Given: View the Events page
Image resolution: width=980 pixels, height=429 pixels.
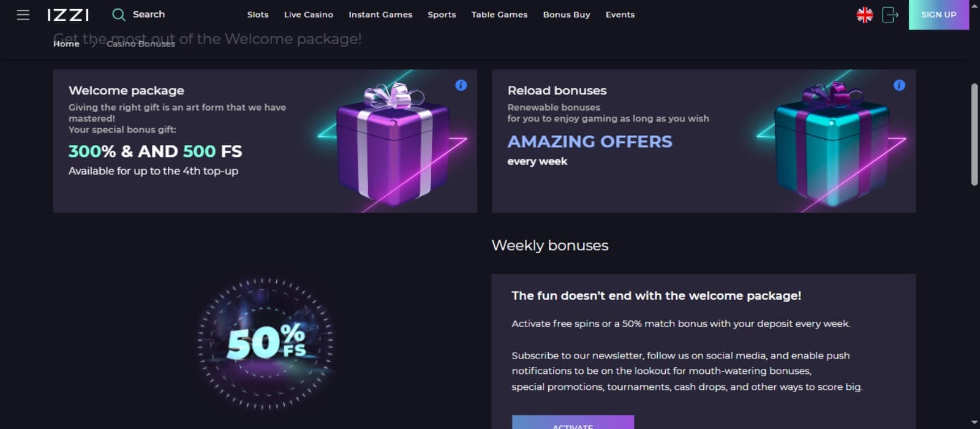Looking at the screenshot, I should click(620, 15).
